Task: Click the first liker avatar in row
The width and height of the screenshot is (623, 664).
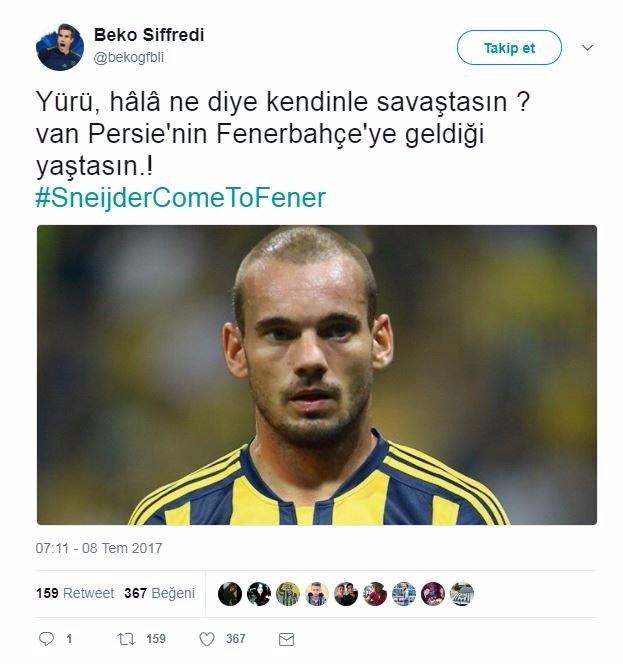Action: coord(230,594)
